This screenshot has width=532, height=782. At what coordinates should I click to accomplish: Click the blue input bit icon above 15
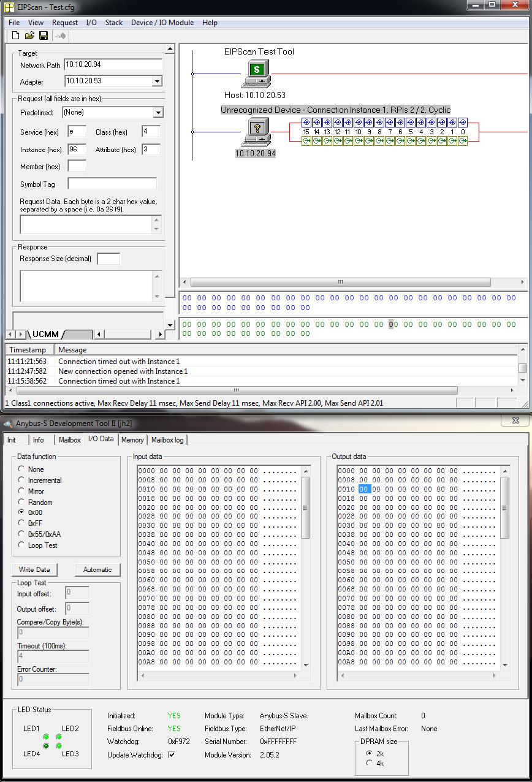pyautogui.click(x=306, y=123)
